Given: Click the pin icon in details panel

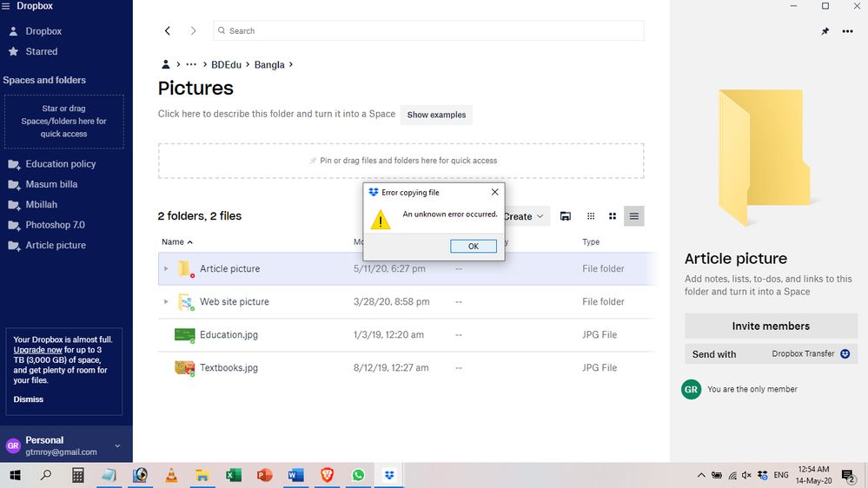Looking at the screenshot, I should click(x=825, y=31).
